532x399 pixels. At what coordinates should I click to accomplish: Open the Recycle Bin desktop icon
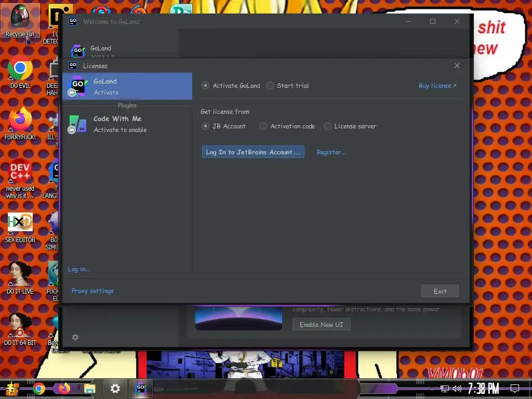pos(20,20)
